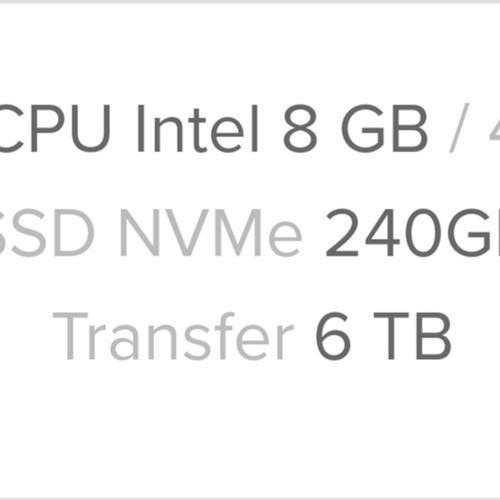Click the "GB" unit after the 8
The height and width of the screenshot is (500, 500).
[x=385, y=129]
